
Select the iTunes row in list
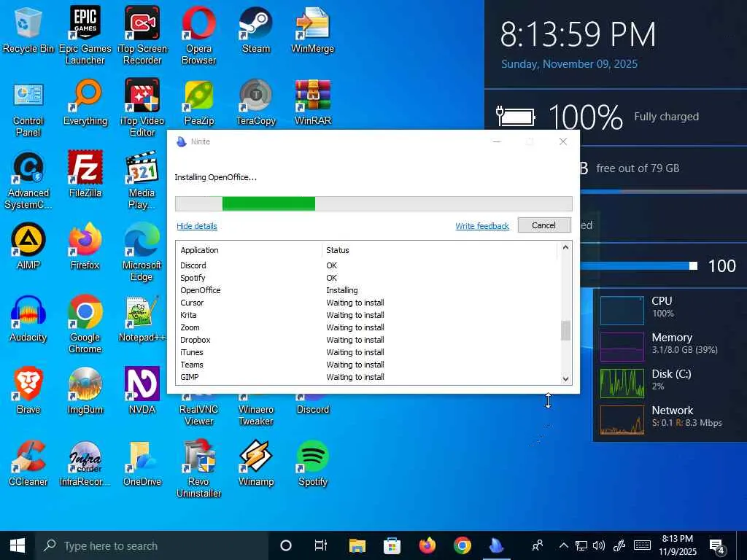tap(368, 352)
